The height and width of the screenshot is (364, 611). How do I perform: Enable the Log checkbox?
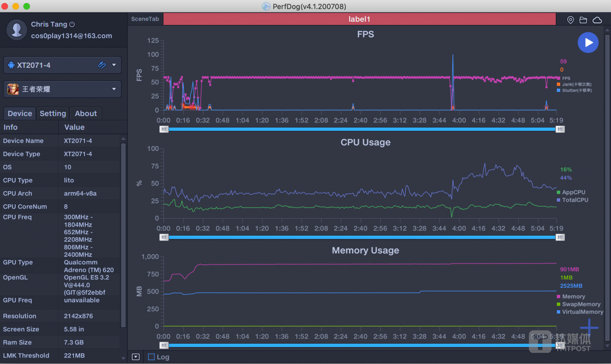[151, 357]
